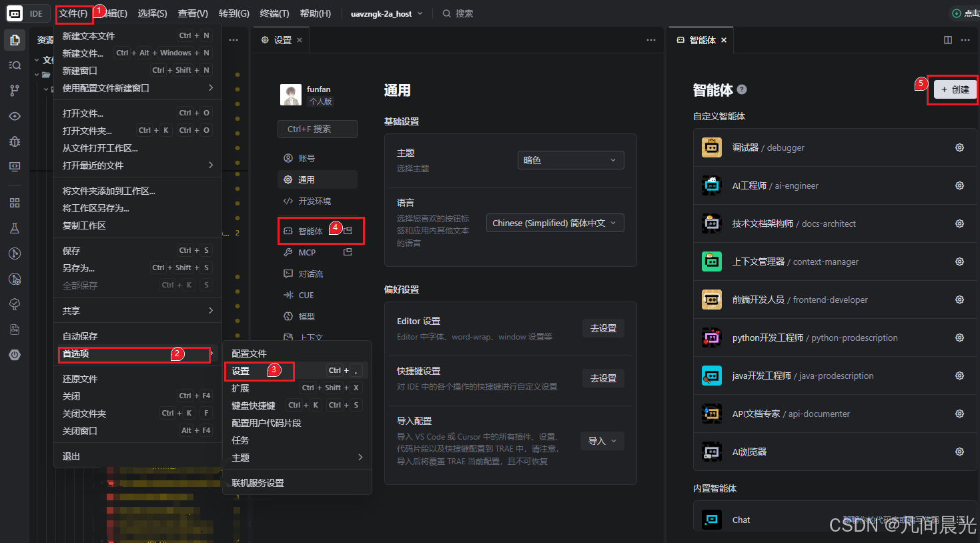Screen dimensions: 980x543
Task: Open the Remote Explorer monitor icon
Action: 15,167
